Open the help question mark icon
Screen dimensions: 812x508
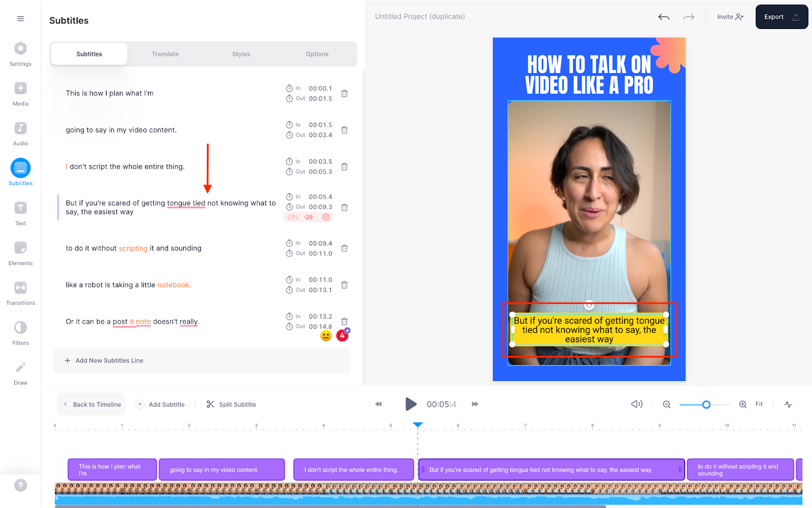[x=20, y=485]
